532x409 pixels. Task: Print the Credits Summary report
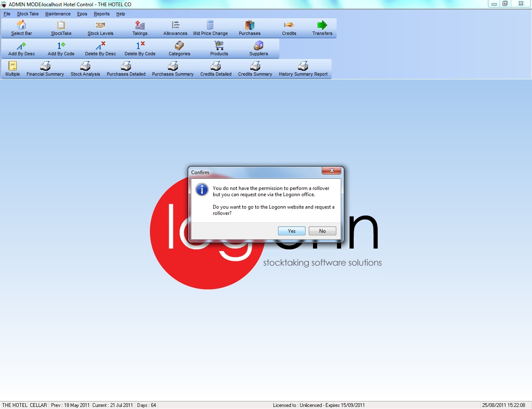255,69
